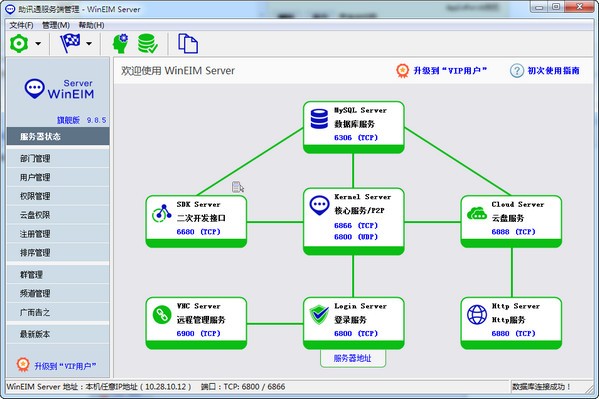The height and width of the screenshot is (399, 599).
Task: Click the 远程管理服务 label
Action: [201, 320]
